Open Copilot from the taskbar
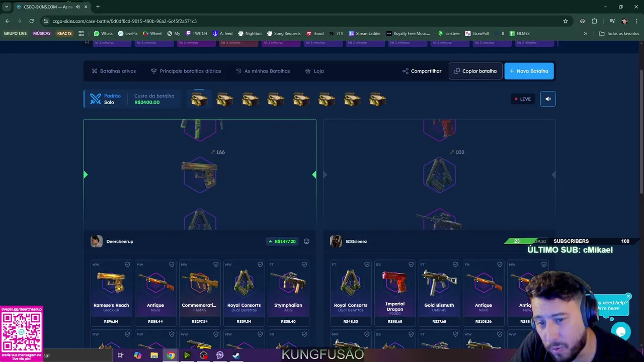Viewport: 644px width, 362px height. click(x=138, y=355)
